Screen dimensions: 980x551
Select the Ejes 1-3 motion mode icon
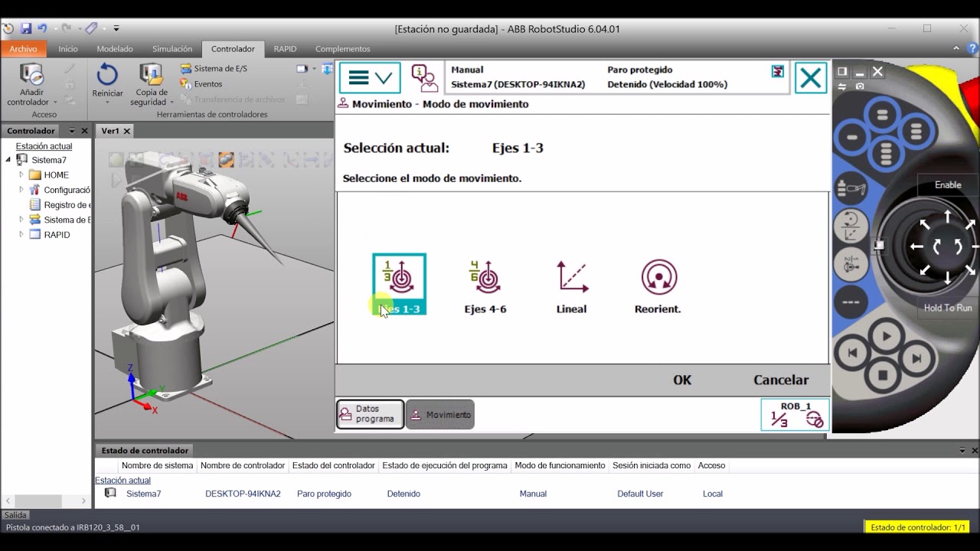(399, 284)
